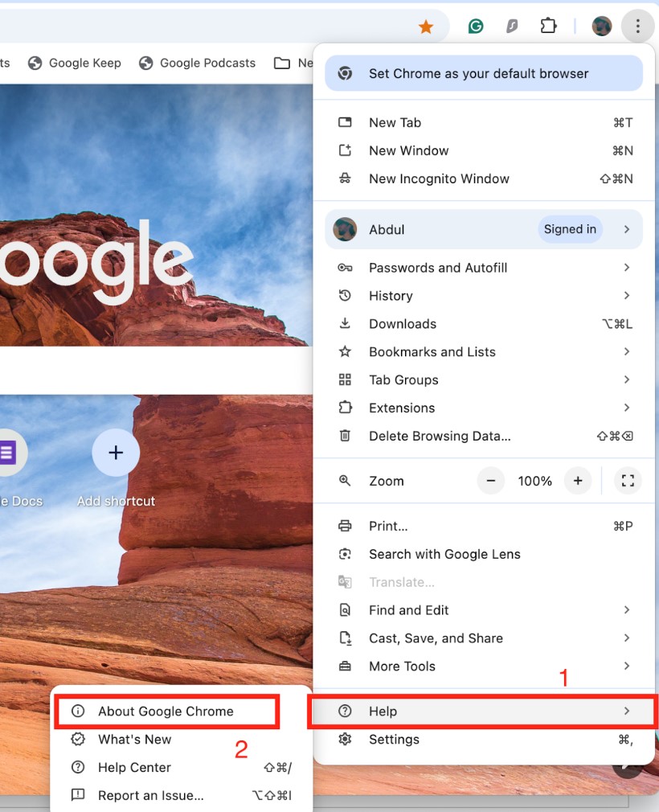659x812 pixels.
Task: Click the three-dot Chrome menu button
Action: point(637,27)
